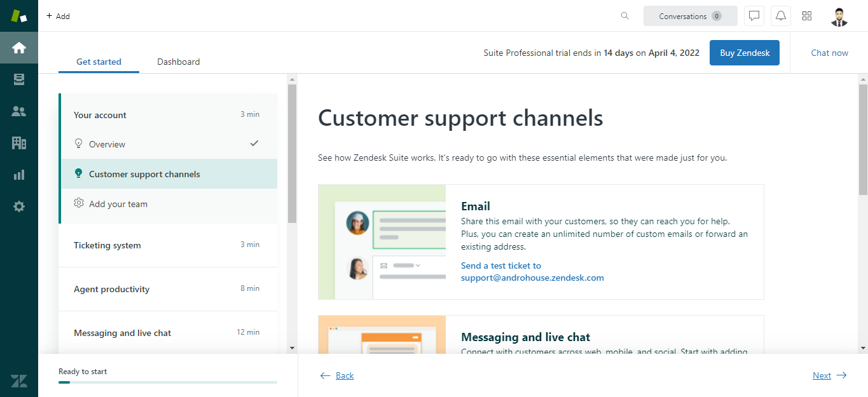
Task: Click the Customer support channels page heading
Action: (x=460, y=118)
